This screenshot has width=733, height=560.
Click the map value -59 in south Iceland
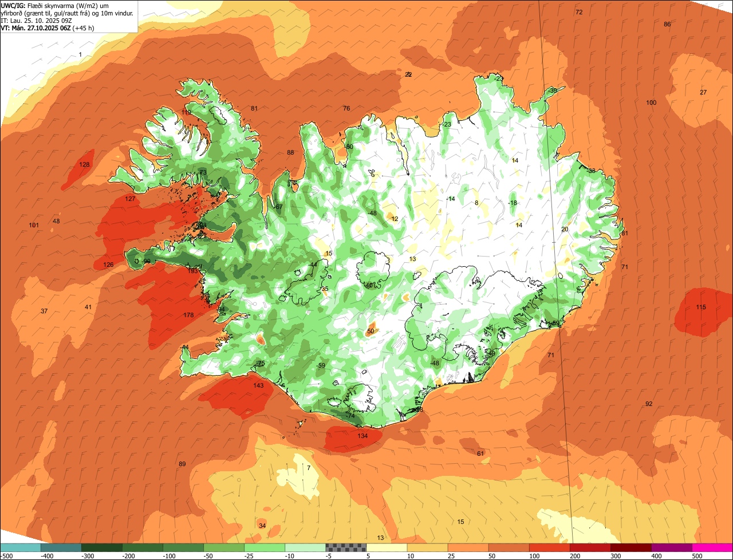(x=320, y=366)
